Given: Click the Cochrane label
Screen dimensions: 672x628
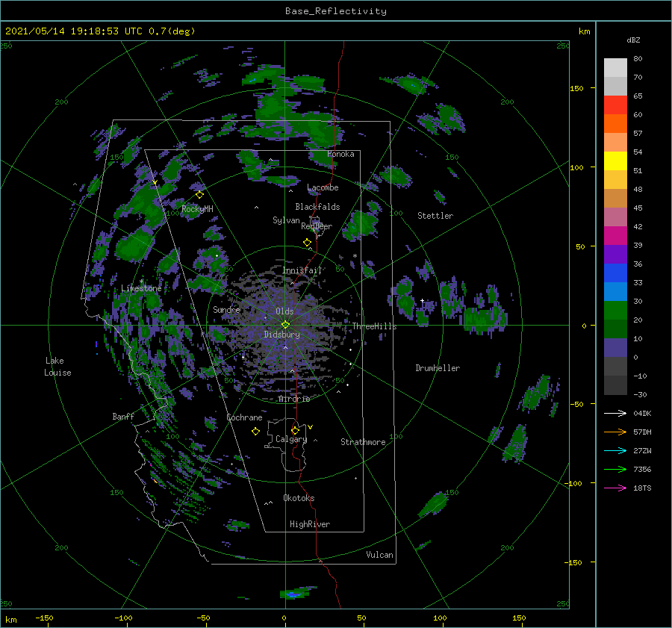Looking at the screenshot, I should click(x=244, y=417).
